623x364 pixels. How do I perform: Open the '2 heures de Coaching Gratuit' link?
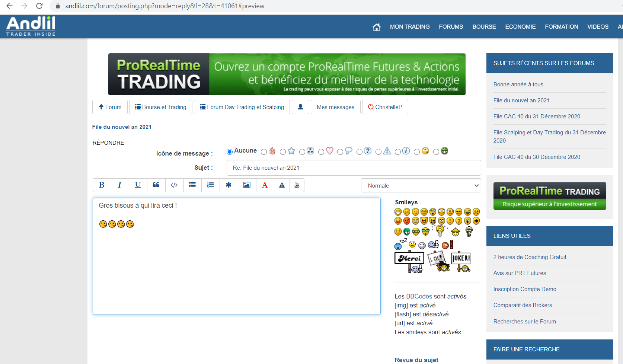pos(530,257)
